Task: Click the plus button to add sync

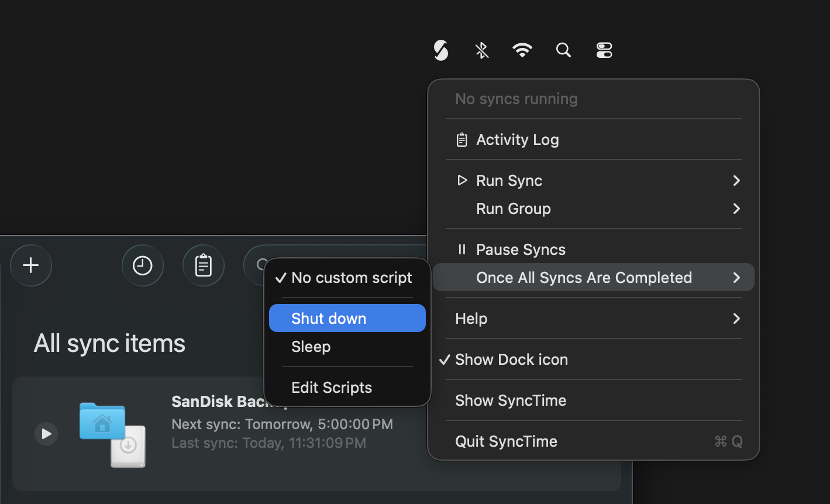Action: click(31, 265)
